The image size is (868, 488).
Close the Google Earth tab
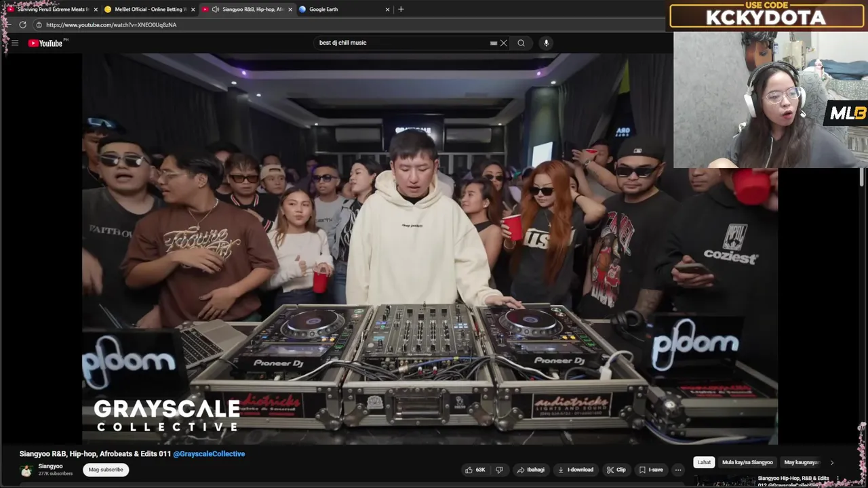[x=387, y=9]
